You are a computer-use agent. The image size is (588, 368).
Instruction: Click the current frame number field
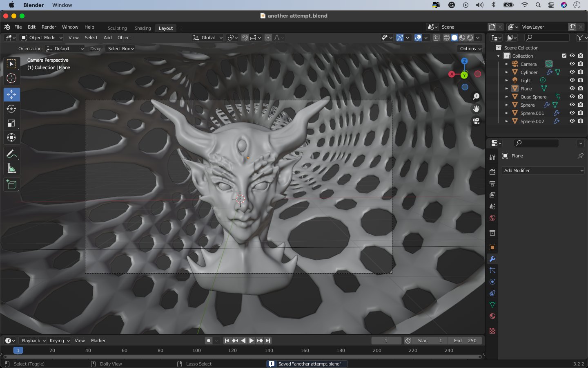[386, 341]
